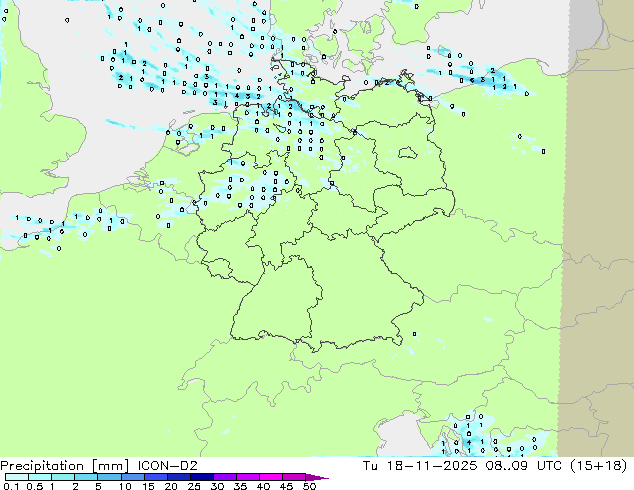Click the legend value label '35'
634x490 pixels.
pyautogui.click(x=240, y=486)
